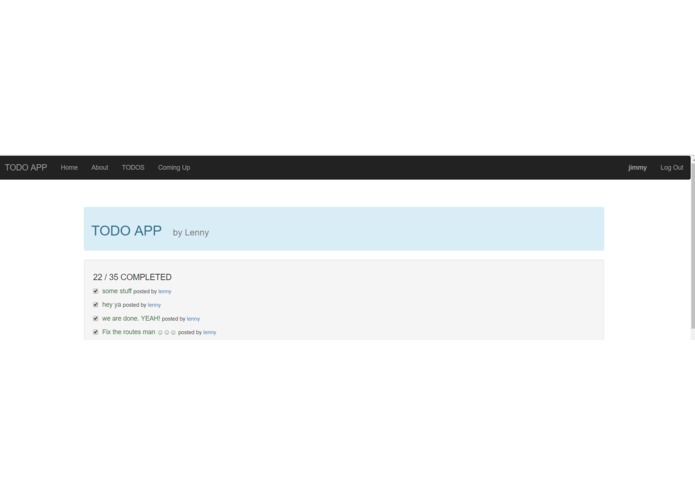Open lenny link beside 'Fix the routes man'
Screen dimensions: 695x494
click(210, 332)
